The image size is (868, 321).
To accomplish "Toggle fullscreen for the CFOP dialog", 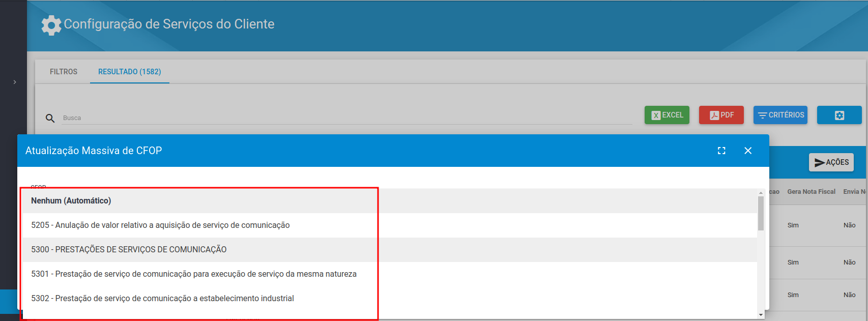I will pyautogui.click(x=721, y=151).
